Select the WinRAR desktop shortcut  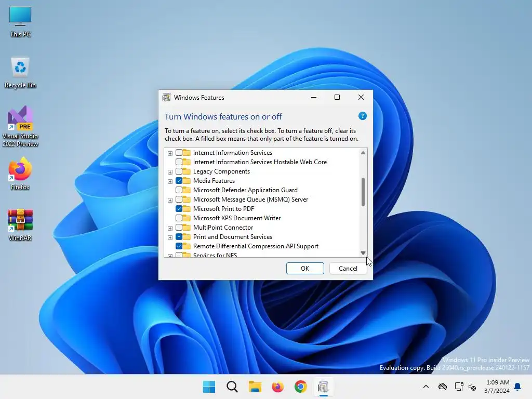pos(20,225)
